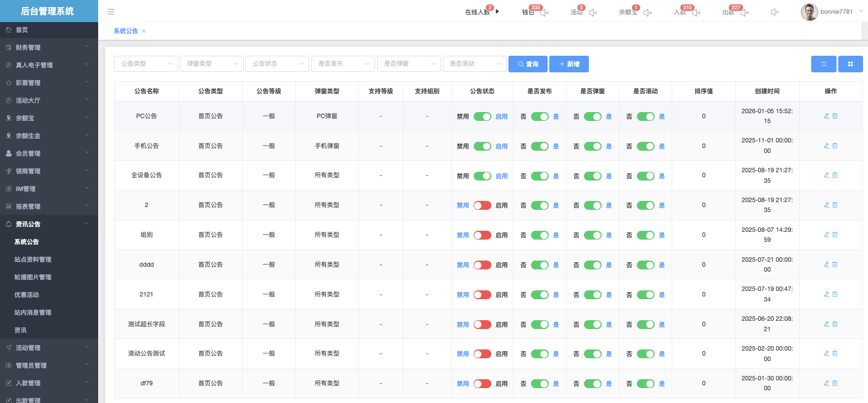868x403 pixels.
Task: Close the 系统公告 tab with x icon
Action: tap(144, 31)
